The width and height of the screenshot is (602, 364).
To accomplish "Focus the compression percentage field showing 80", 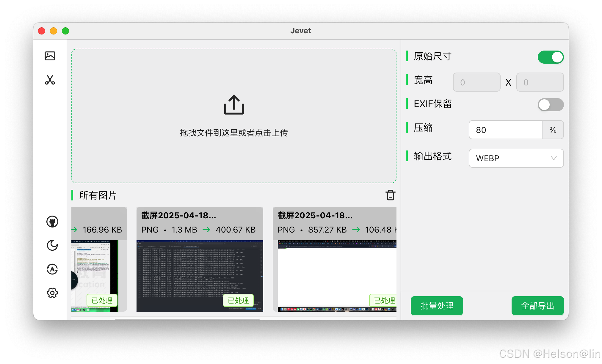I will [x=505, y=130].
